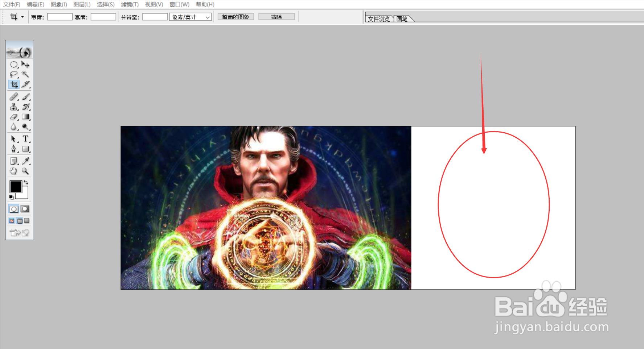This screenshot has height=349, width=644.
Task: Select the Pen tool
Action: coord(14,149)
